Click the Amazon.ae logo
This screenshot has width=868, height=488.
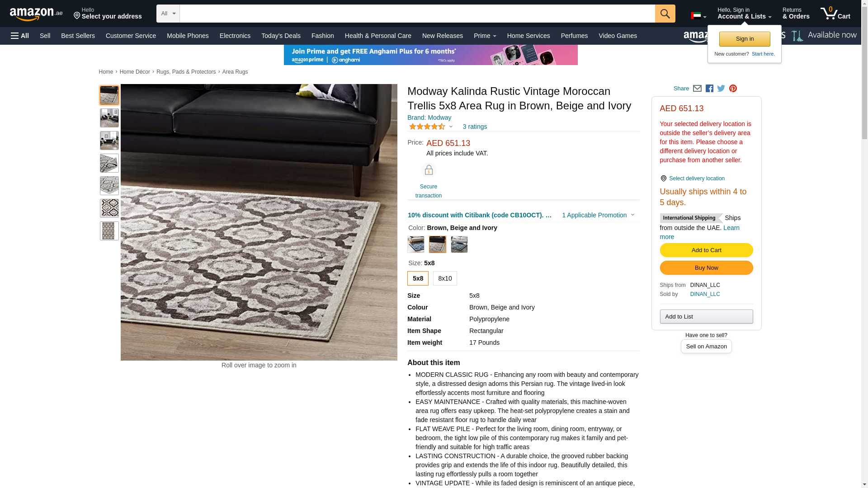(x=36, y=14)
